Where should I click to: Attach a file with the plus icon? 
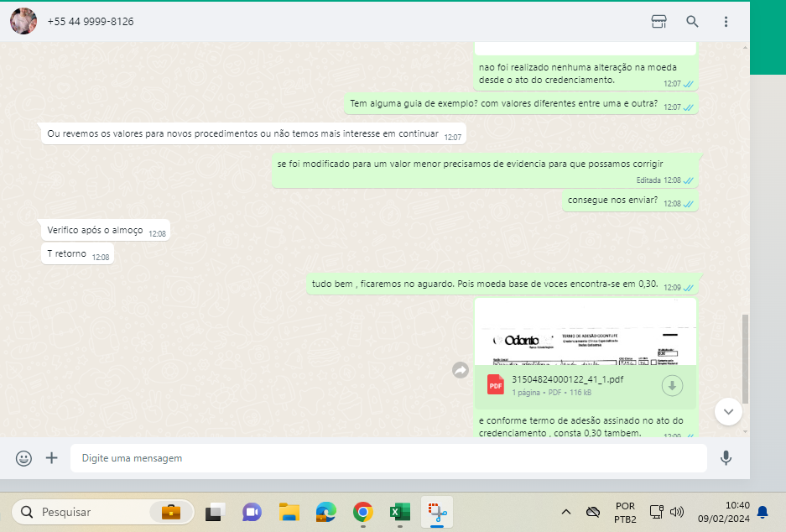point(52,458)
